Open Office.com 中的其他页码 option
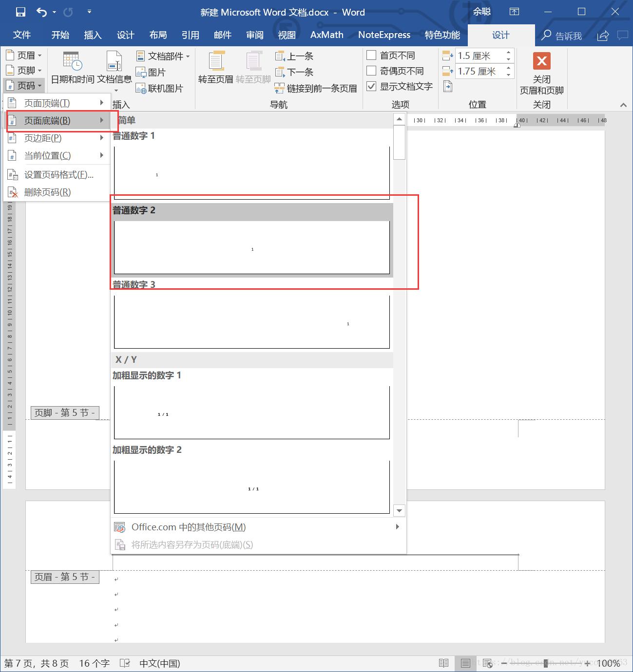633x672 pixels. pyautogui.click(x=258, y=527)
